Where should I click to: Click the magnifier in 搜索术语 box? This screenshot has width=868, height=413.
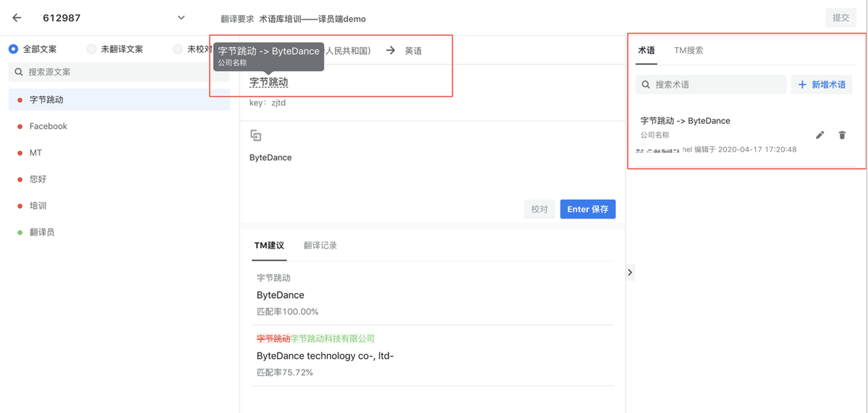click(x=646, y=85)
